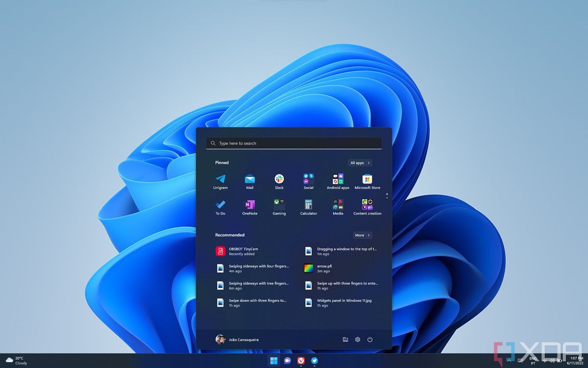Open João Carrasqueira's account menu
Screen dimensions: 588x368
[237, 340]
